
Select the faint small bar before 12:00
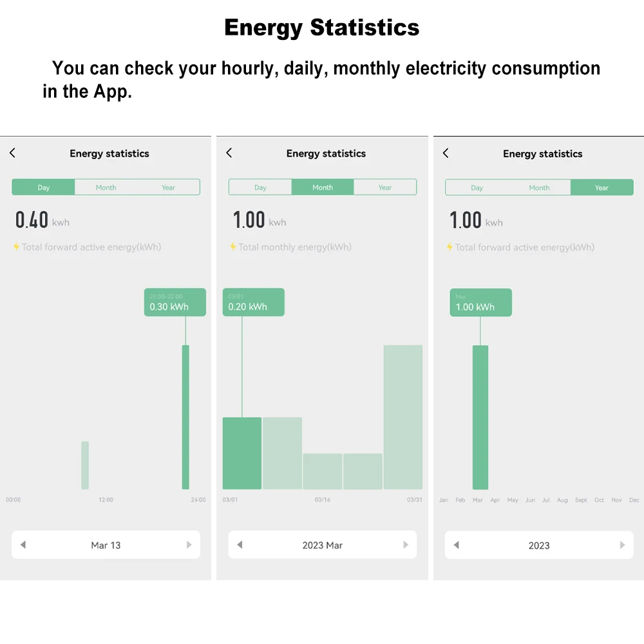[x=85, y=466]
